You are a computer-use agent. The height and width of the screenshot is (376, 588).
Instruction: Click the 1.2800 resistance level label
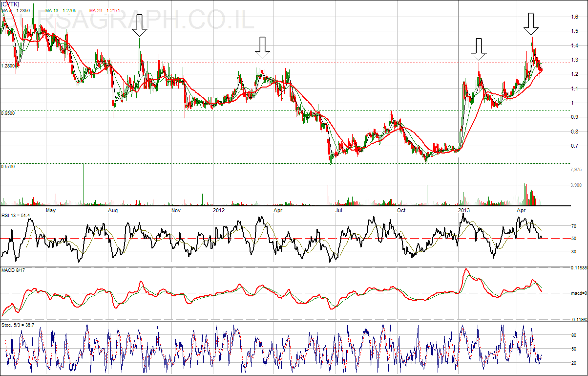pyautogui.click(x=8, y=66)
